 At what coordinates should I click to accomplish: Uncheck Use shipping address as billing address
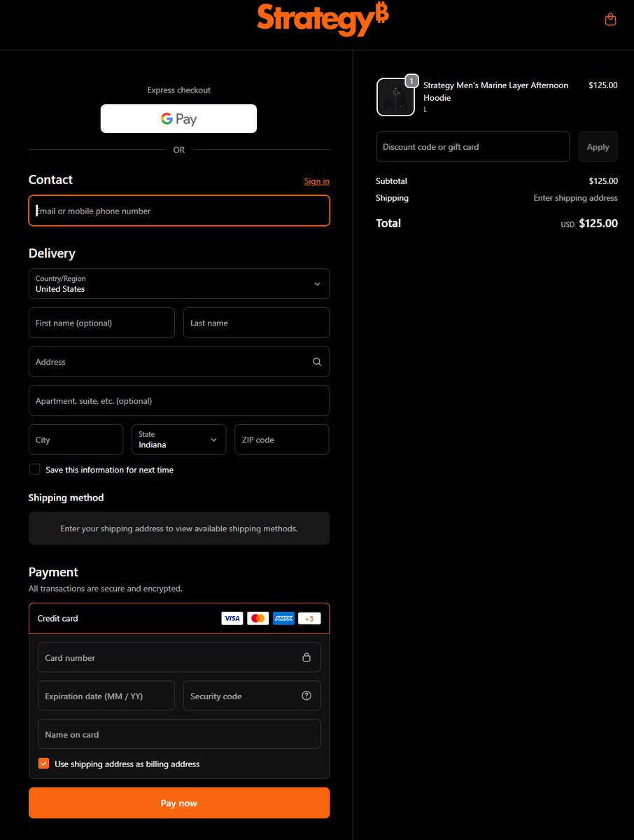(x=43, y=763)
